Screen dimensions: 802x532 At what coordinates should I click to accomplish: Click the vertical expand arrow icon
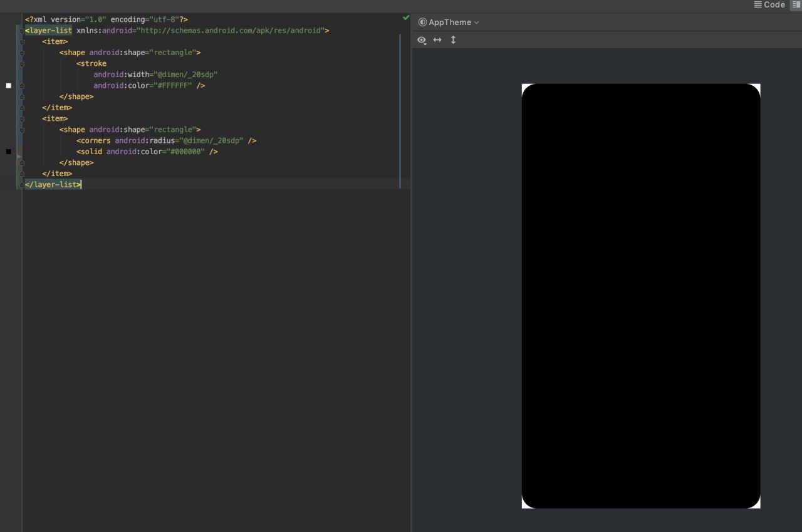pyautogui.click(x=454, y=40)
